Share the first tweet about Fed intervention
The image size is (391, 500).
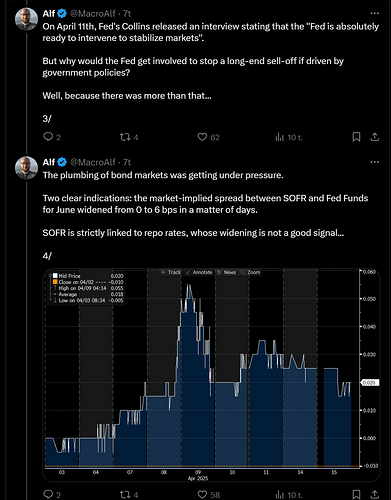click(x=375, y=137)
